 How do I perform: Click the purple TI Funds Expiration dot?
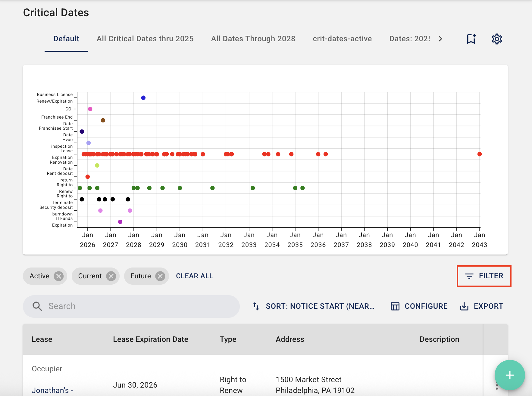click(120, 222)
